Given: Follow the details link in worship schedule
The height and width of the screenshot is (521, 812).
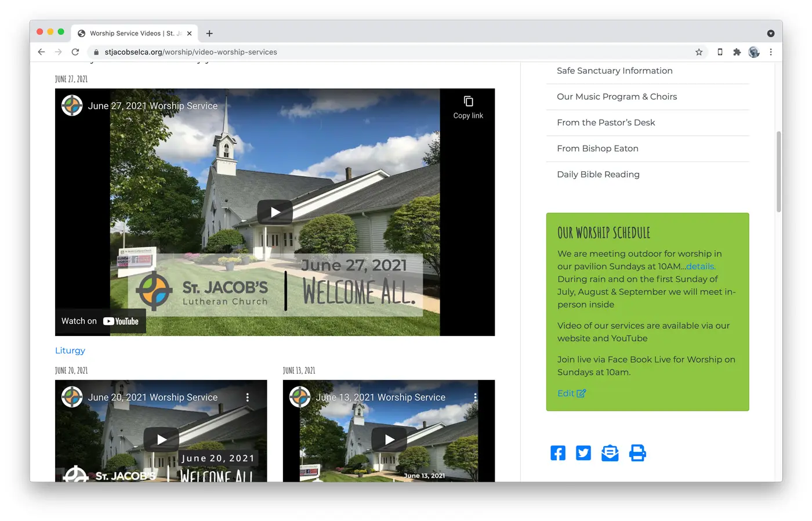Looking at the screenshot, I should (x=701, y=266).
